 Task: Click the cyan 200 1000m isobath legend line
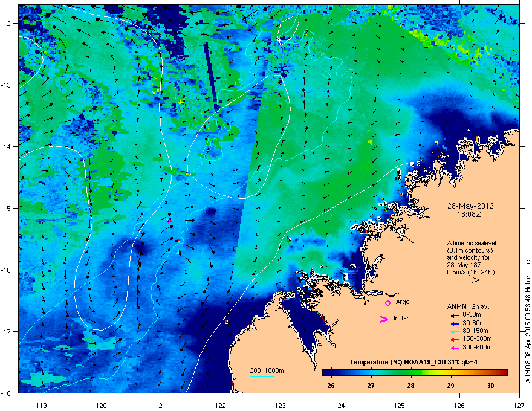(x=262, y=376)
